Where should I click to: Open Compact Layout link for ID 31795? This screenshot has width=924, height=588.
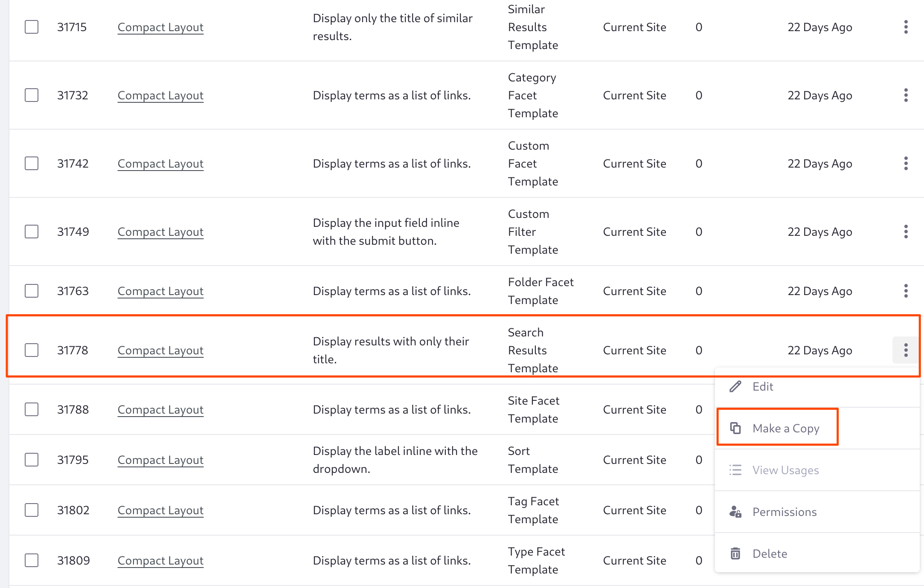point(160,460)
